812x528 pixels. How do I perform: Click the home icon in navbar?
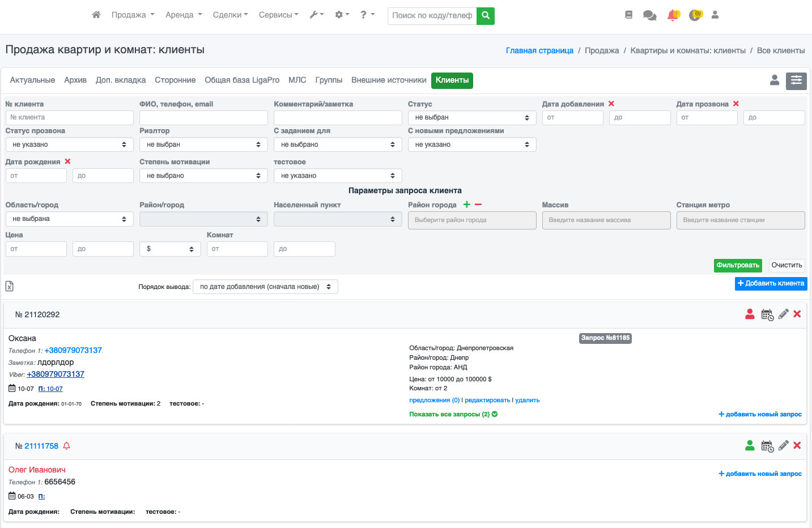pyautogui.click(x=96, y=15)
